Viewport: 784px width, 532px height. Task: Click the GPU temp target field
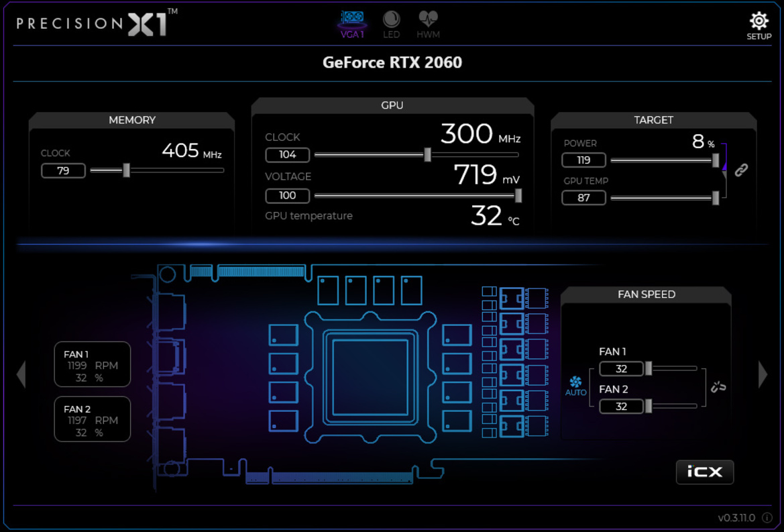click(x=583, y=197)
